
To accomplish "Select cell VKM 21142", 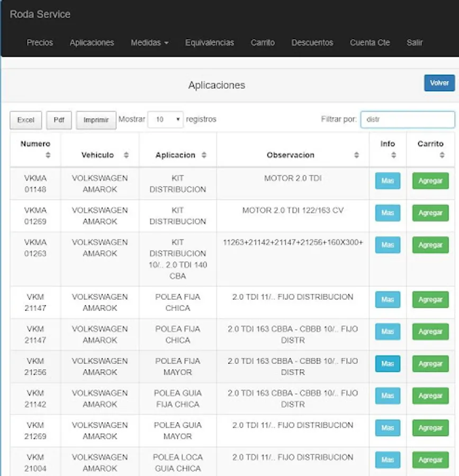I will click(35, 399).
